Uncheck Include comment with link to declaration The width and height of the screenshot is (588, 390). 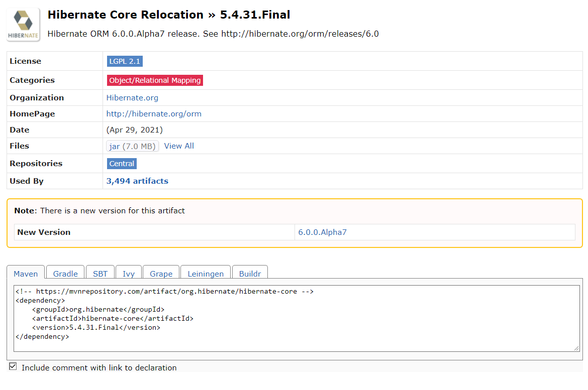[13, 366]
